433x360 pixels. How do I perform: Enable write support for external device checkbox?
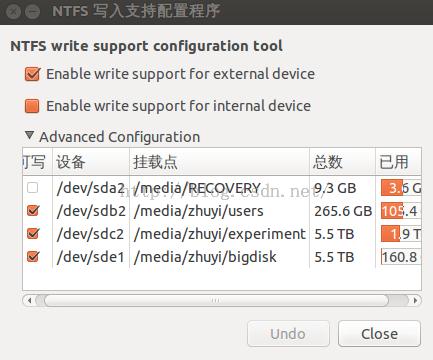(32, 74)
